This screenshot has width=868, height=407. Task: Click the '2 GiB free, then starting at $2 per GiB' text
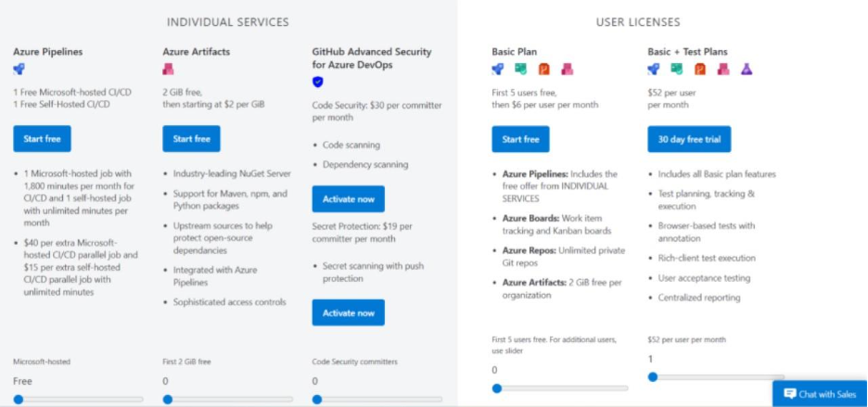point(213,98)
